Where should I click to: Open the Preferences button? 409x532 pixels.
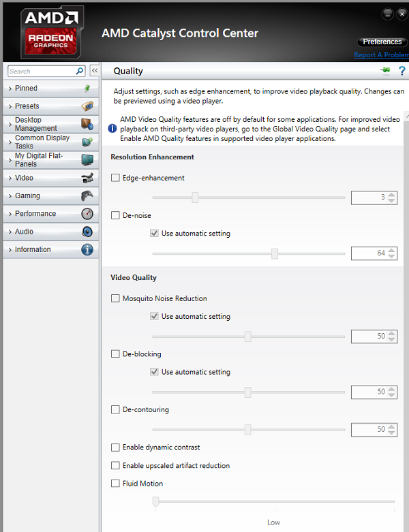(x=382, y=42)
